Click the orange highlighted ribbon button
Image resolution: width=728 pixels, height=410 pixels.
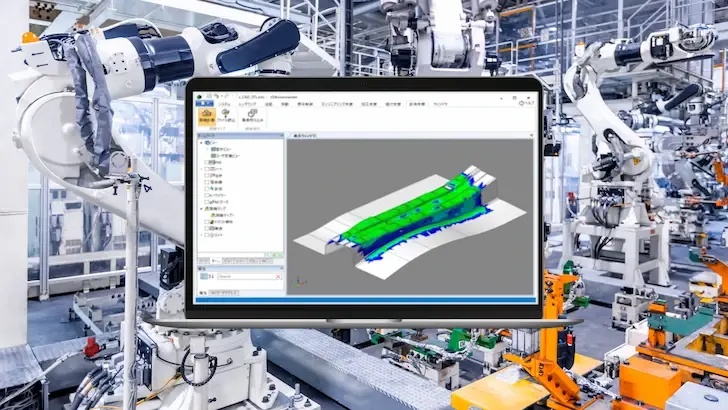[207, 117]
